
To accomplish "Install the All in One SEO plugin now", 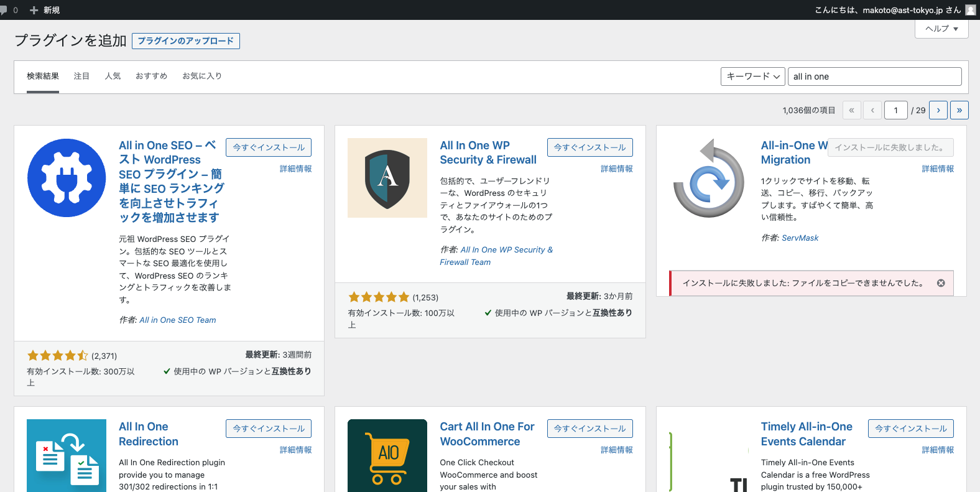I will tap(269, 147).
